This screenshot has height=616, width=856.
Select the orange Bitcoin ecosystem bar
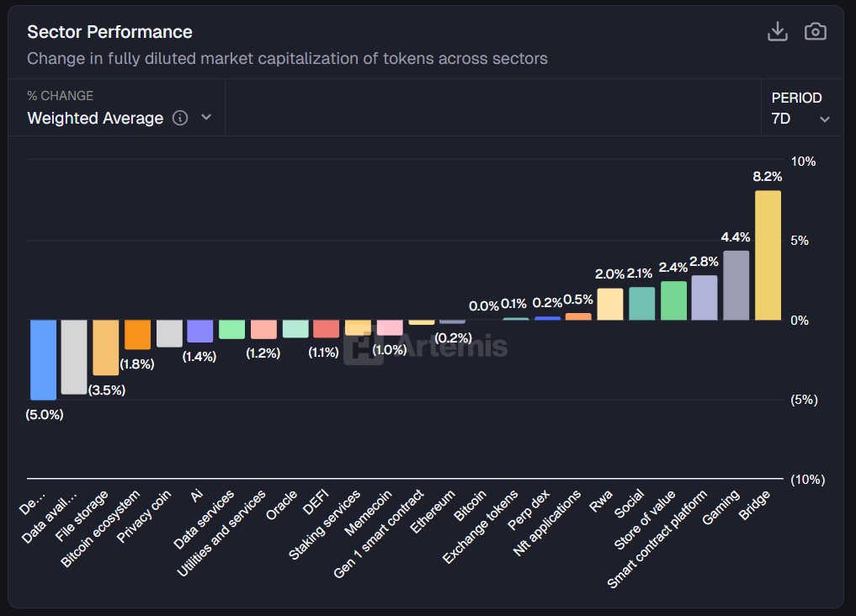click(137, 334)
